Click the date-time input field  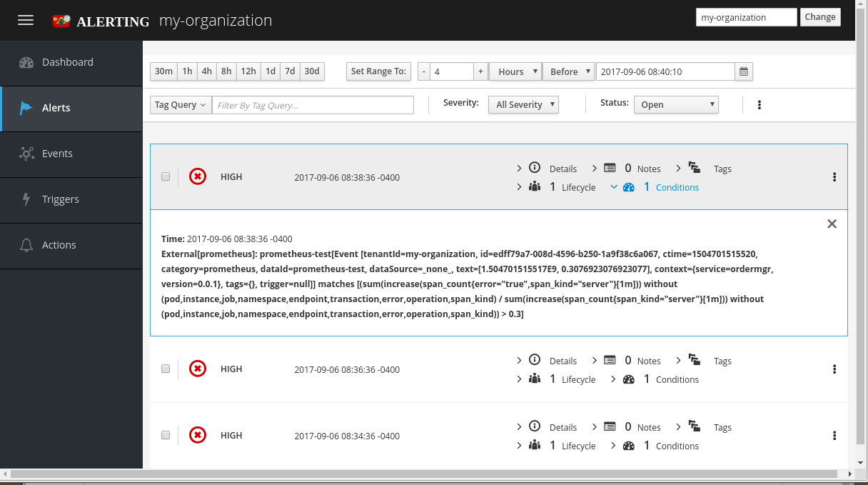[665, 71]
